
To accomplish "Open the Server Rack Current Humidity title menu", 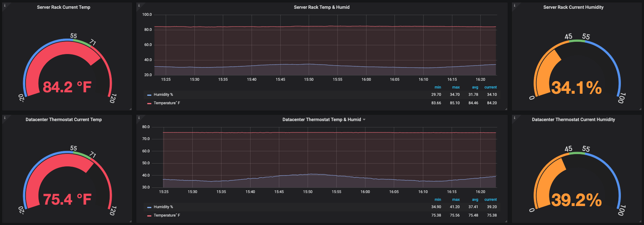I will tap(573, 7).
